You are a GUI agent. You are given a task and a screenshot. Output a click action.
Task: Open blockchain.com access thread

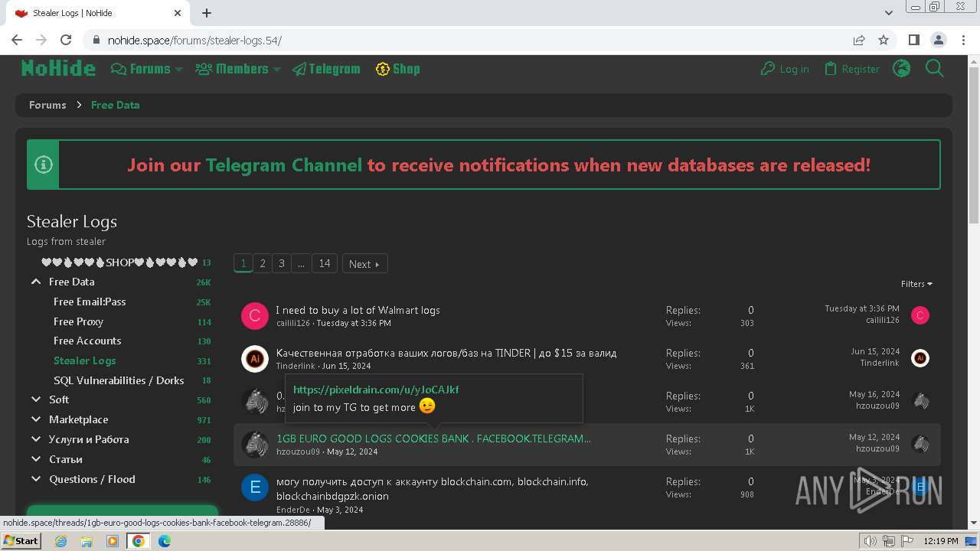pos(433,488)
